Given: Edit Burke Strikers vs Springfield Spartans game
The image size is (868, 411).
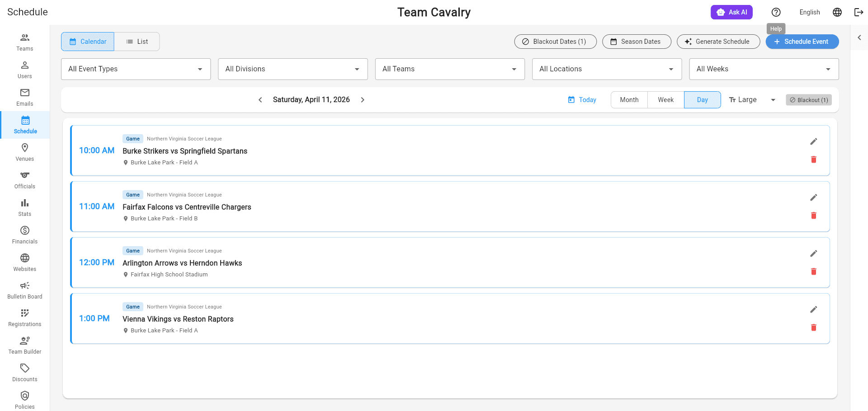Looking at the screenshot, I should pyautogui.click(x=813, y=141).
